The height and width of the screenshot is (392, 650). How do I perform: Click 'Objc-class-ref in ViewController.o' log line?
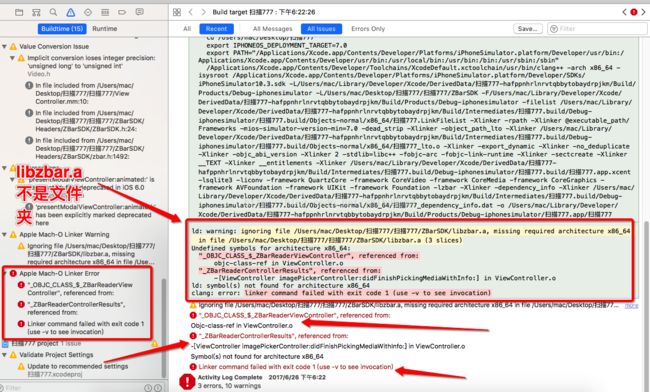(x=242, y=326)
